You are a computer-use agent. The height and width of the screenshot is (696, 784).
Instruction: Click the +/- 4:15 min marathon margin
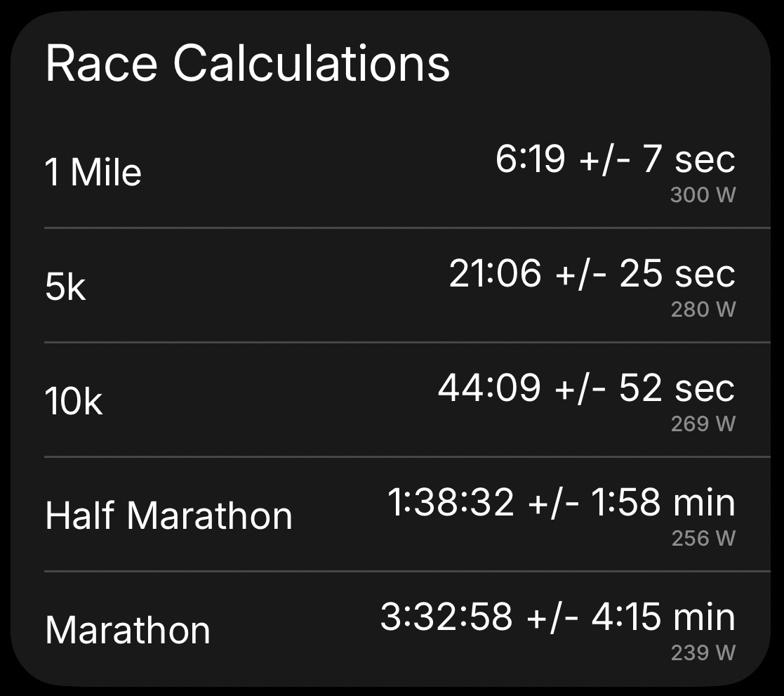pos(630,617)
